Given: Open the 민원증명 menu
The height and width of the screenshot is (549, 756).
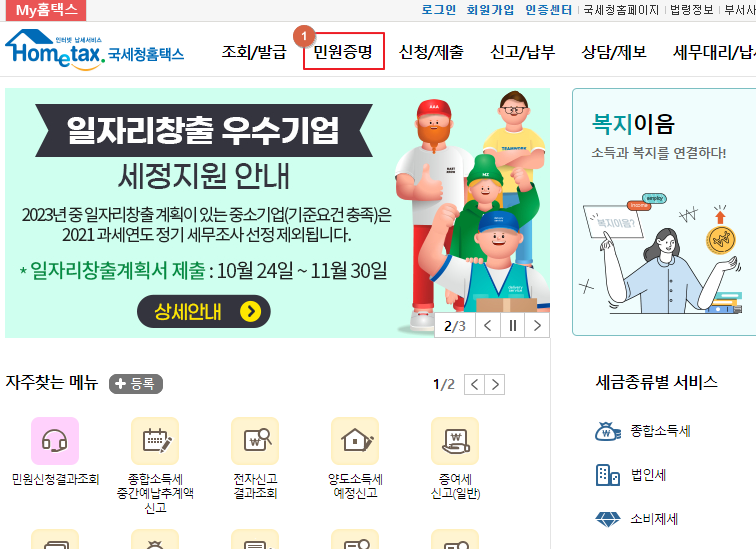Looking at the screenshot, I should [x=343, y=51].
